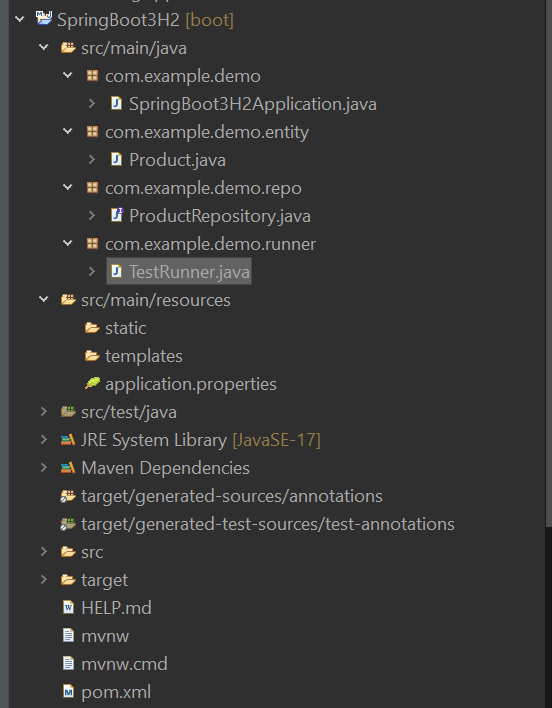Click the generated-test-sources folder icon
This screenshot has width=552, height=708.
(x=68, y=524)
